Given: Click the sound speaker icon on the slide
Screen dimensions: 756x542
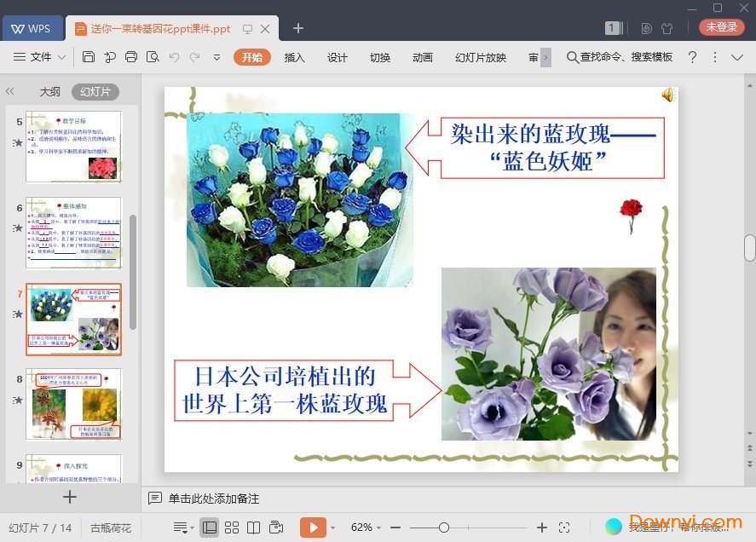Looking at the screenshot, I should [667, 95].
